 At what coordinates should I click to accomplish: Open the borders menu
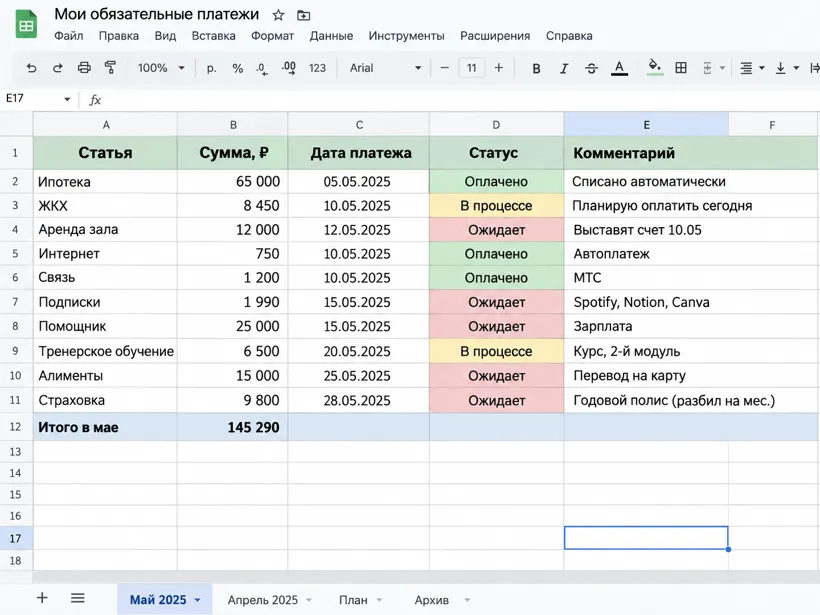coord(681,68)
